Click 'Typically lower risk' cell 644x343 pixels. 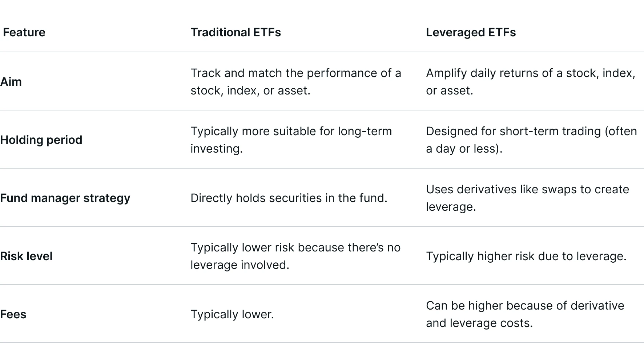pos(295,248)
